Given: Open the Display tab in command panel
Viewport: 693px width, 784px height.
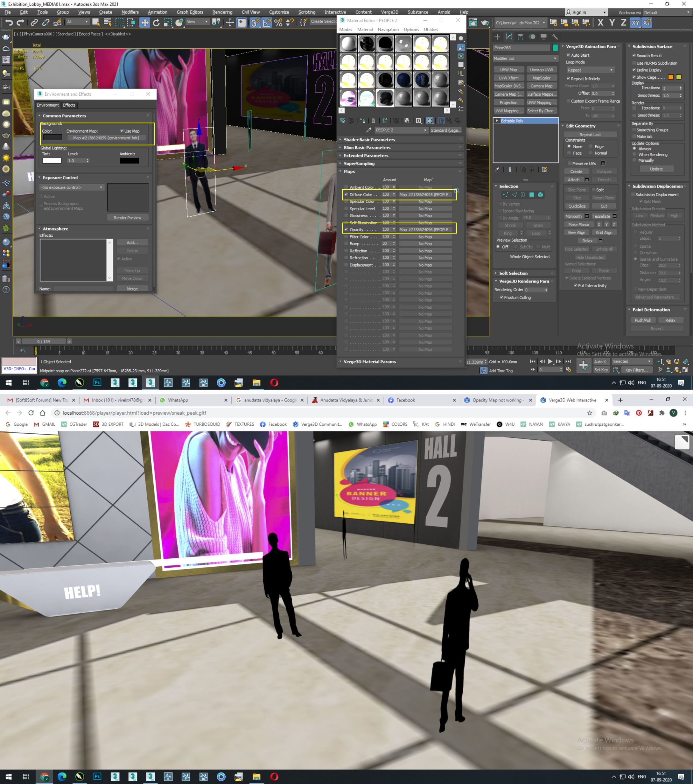Looking at the screenshot, I should click(544, 36).
